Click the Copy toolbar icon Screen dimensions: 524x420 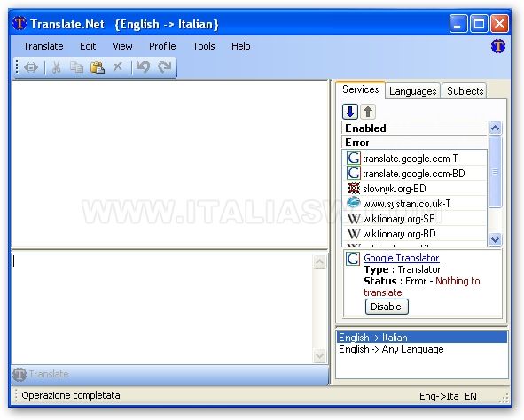77,67
